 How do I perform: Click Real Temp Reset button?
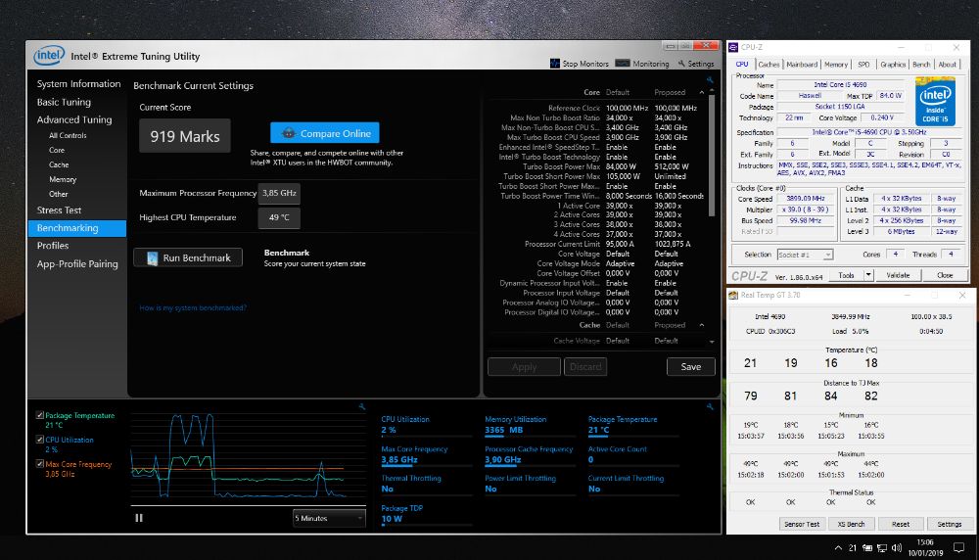[x=901, y=524]
